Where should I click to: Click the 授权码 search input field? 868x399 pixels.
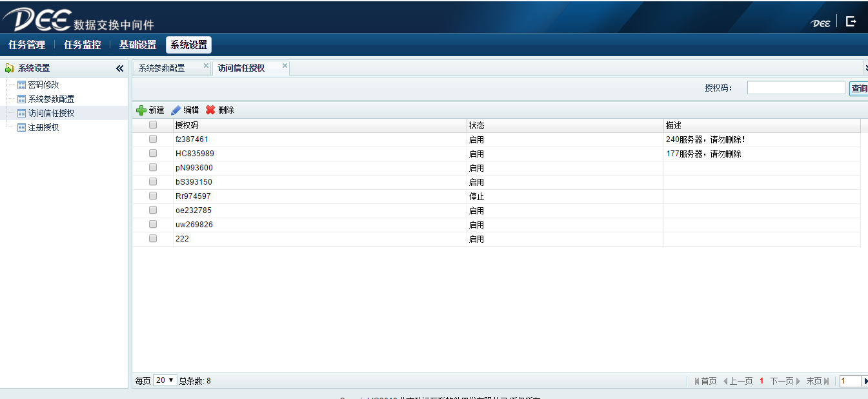click(796, 88)
